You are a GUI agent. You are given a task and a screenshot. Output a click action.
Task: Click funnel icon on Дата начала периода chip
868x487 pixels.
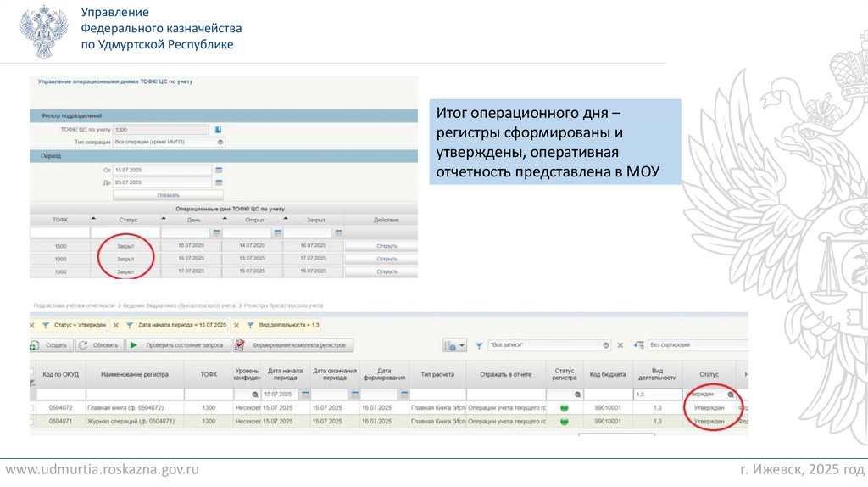tap(130, 325)
